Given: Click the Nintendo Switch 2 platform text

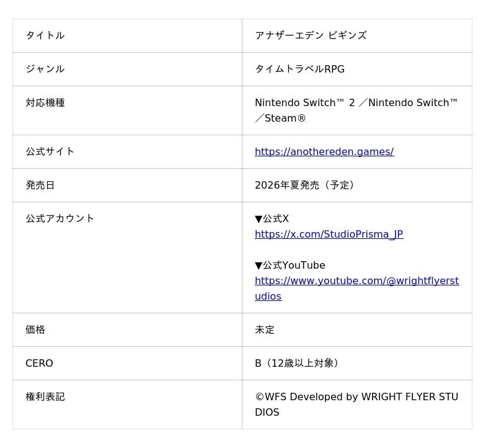Looking at the screenshot, I should coord(304,102).
